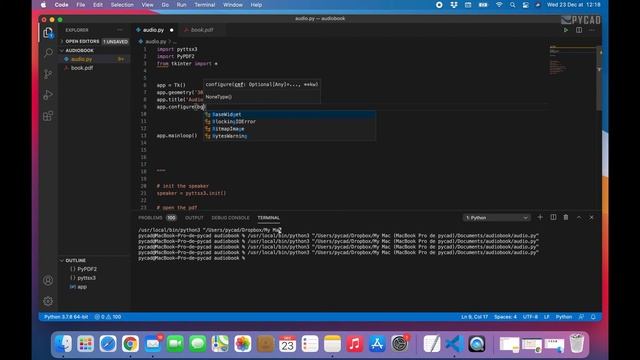Open Spotlight search in menu bar
The width and height of the screenshot is (640, 360).
pos(512,5)
